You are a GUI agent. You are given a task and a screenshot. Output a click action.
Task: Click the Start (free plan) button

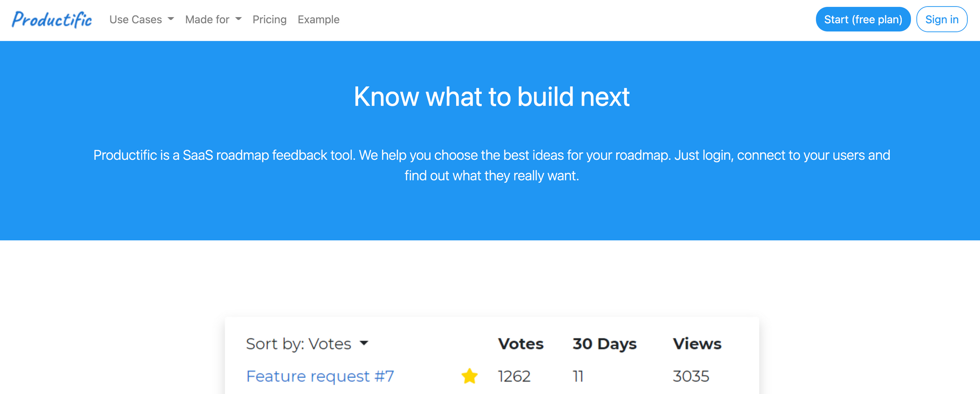863,19
